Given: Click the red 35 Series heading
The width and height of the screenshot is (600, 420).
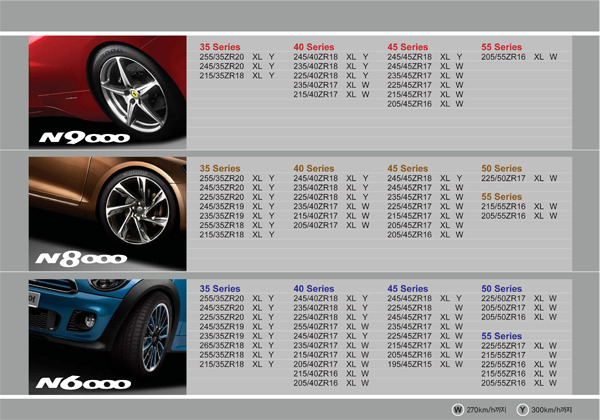Looking at the screenshot, I should [220, 47].
